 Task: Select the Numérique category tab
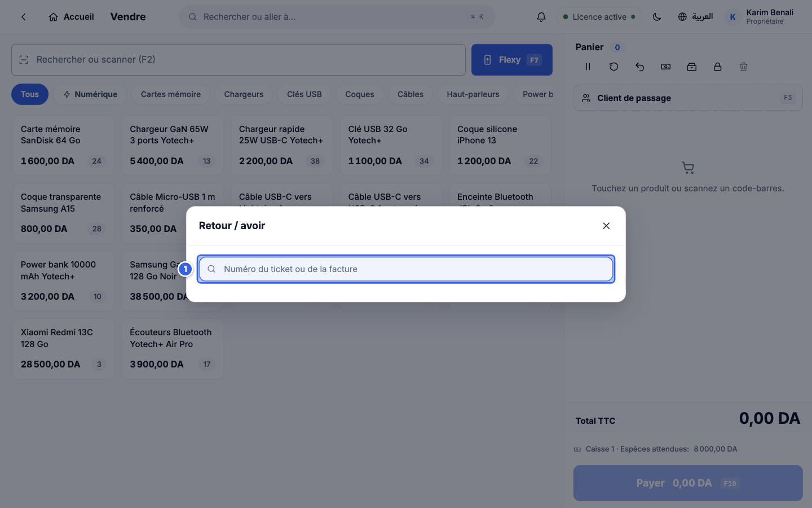90,94
